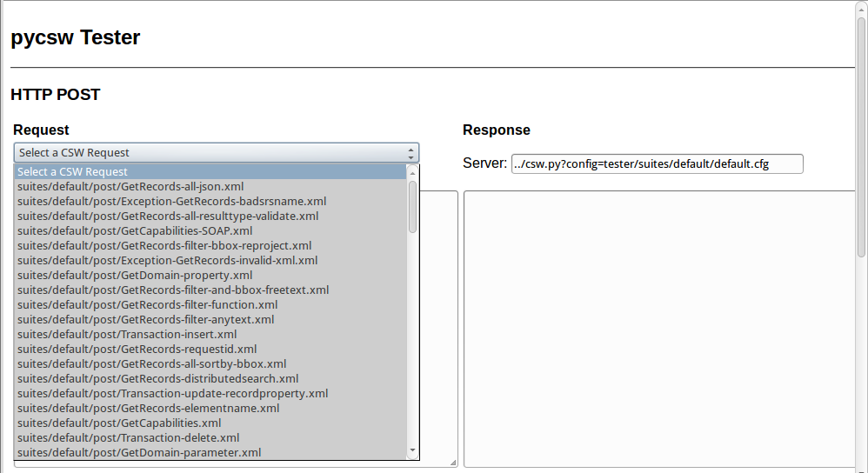Select Transaction-insert.xml request
Image resolution: width=868 pixels, height=473 pixels.
[210, 334]
